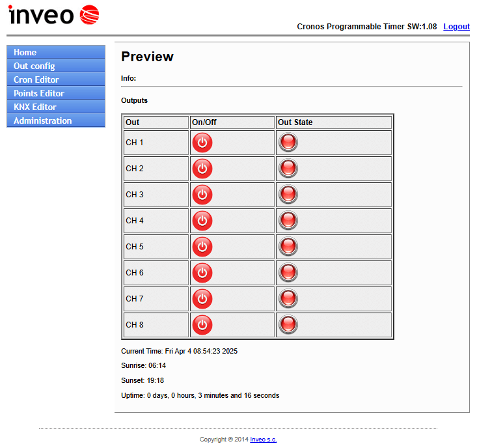Click the CH 1 red state indicator
The image size is (477, 448).
(288, 143)
